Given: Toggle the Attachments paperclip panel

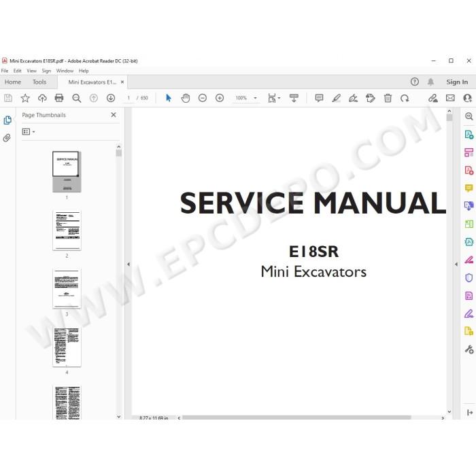Looking at the screenshot, I should tap(7, 138).
